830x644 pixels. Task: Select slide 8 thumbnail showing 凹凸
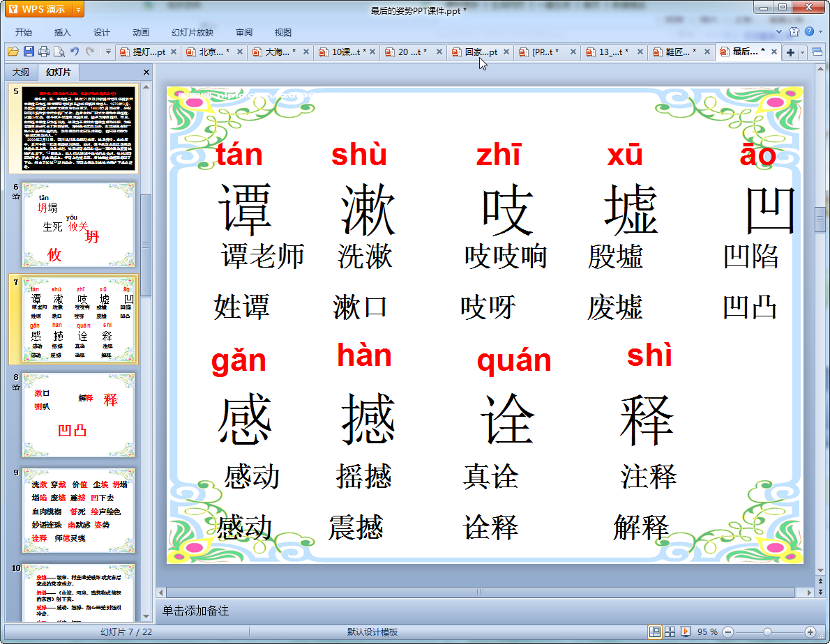78,415
